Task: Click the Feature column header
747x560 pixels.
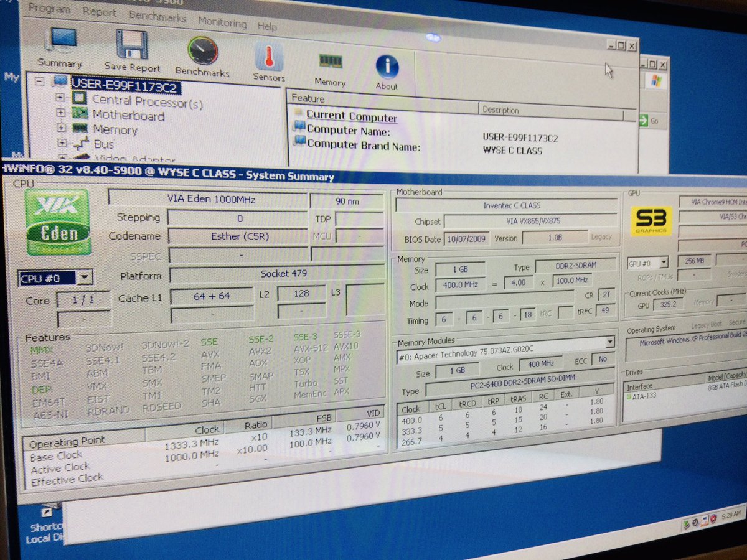Action: click(x=382, y=101)
